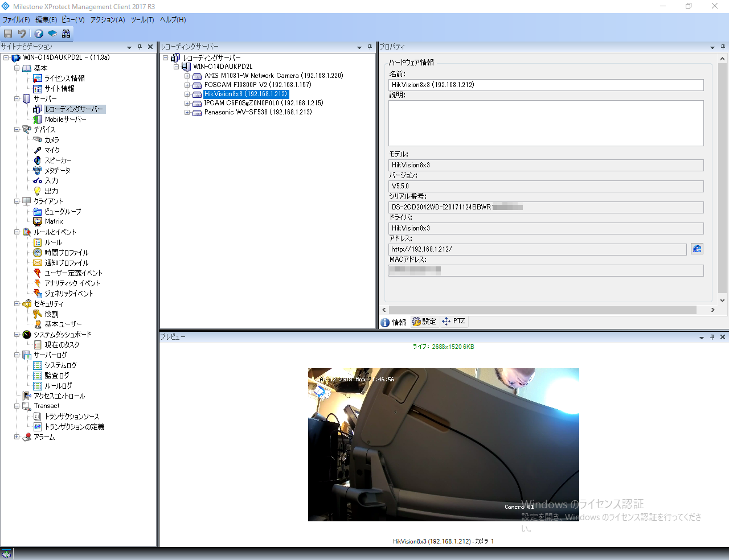Screen dimensions: 729x560
Task: Click the camera live preview image
Action: click(x=444, y=444)
